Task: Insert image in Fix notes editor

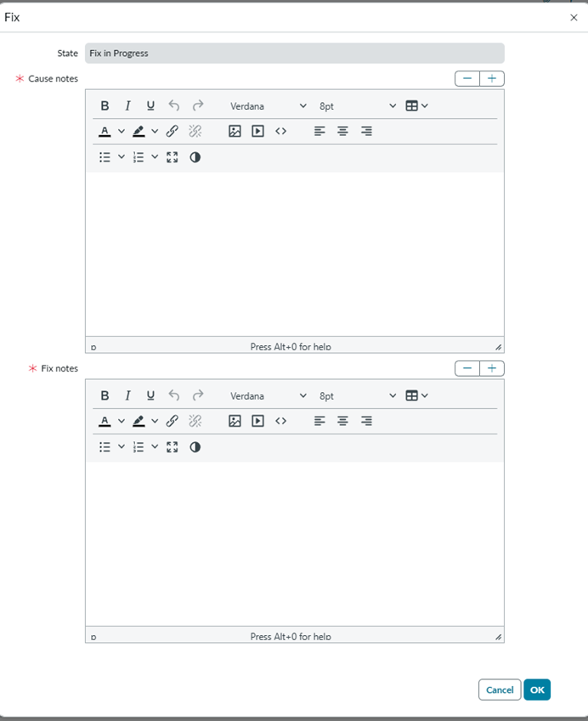Action: pos(235,421)
